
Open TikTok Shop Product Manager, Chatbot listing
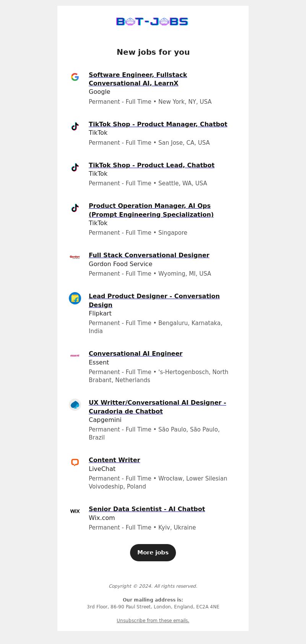(x=158, y=124)
